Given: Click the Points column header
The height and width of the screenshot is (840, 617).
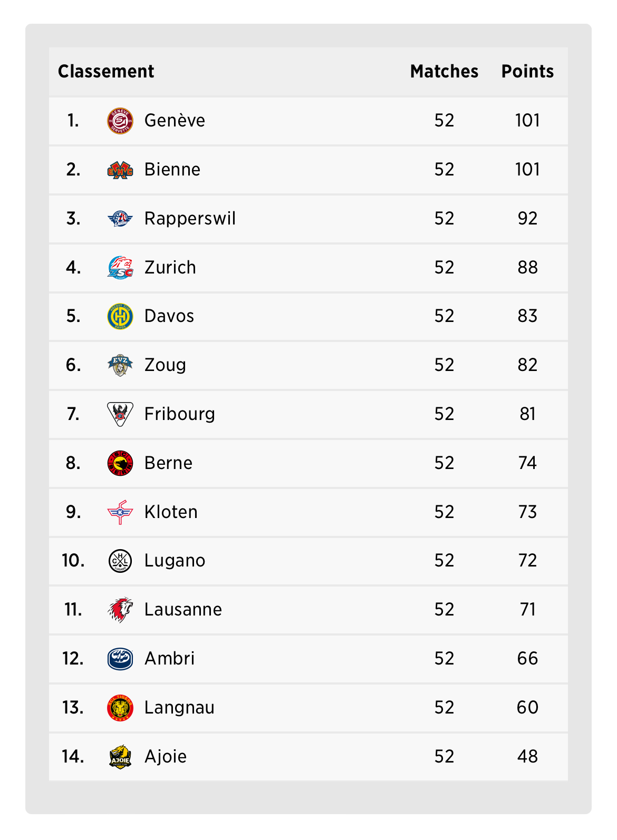Looking at the screenshot, I should (x=527, y=72).
